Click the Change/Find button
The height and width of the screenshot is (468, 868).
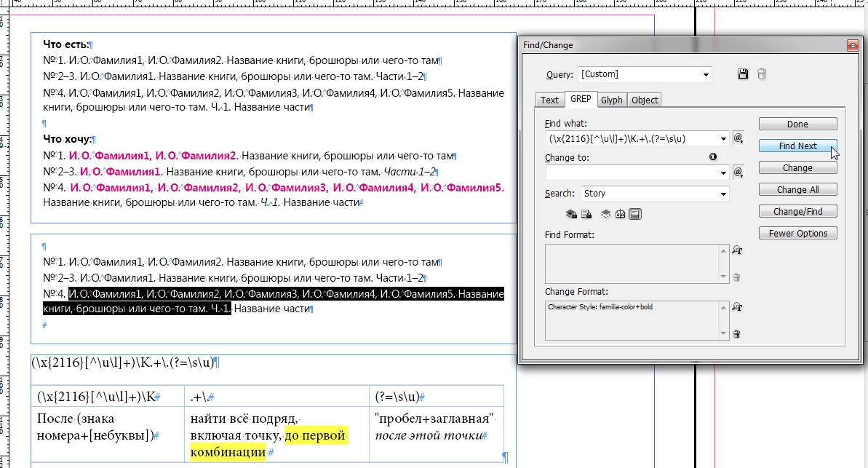(797, 211)
